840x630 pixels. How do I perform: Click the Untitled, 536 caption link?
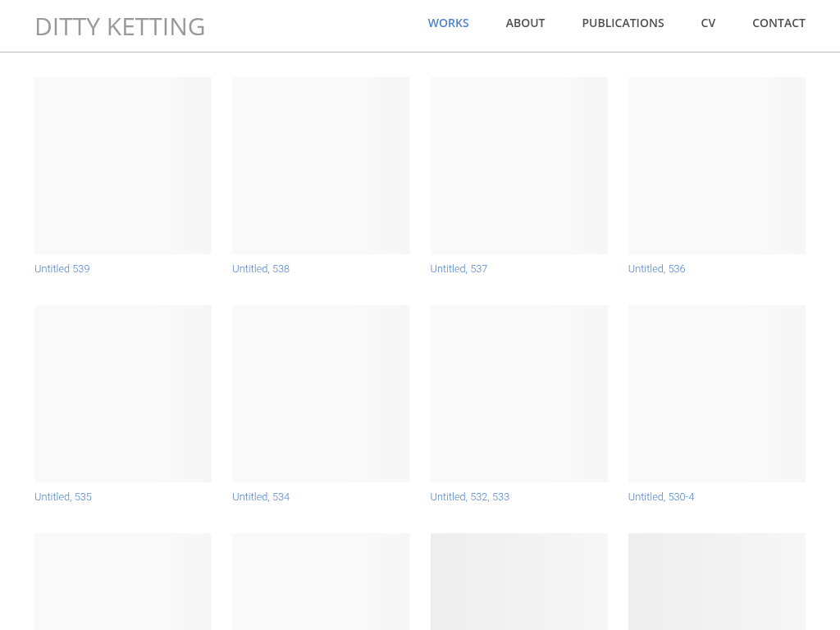pyautogui.click(x=656, y=269)
